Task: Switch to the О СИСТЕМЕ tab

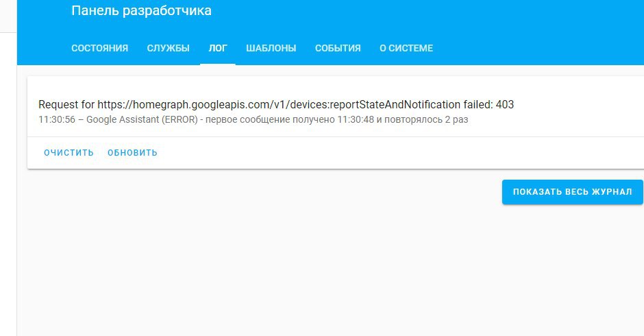Action: click(406, 48)
